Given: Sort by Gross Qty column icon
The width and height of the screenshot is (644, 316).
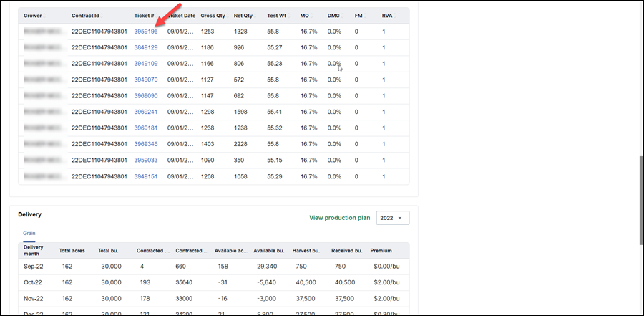Looking at the screenshot, I should click(x=227, y=16).
